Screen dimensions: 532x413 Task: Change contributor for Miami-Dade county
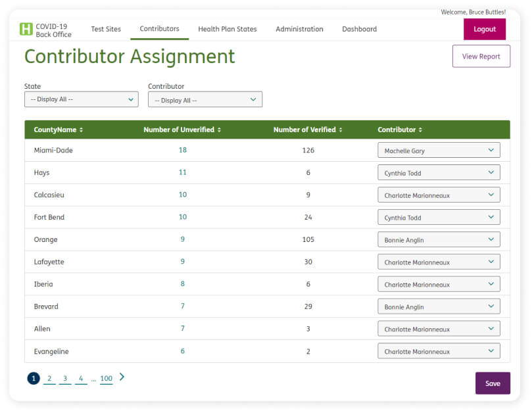click(439, 151)
